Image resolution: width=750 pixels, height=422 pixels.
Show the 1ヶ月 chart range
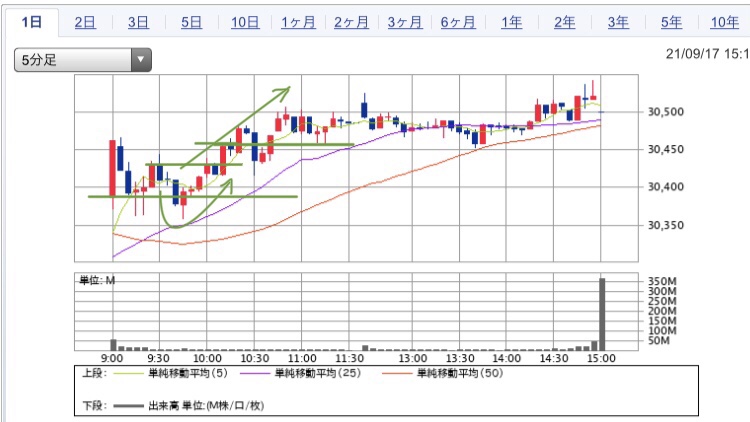[x=298, y=21]
